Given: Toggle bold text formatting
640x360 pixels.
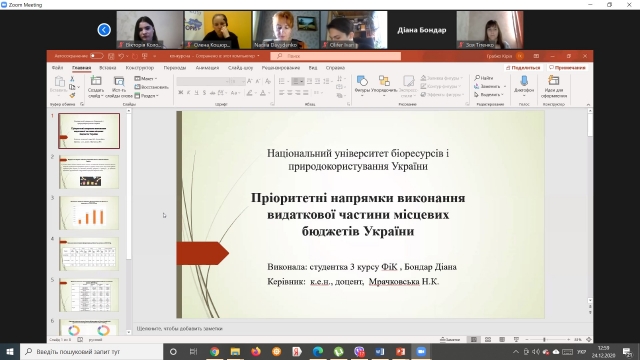Looking at the screenshot, I should 180,93.
